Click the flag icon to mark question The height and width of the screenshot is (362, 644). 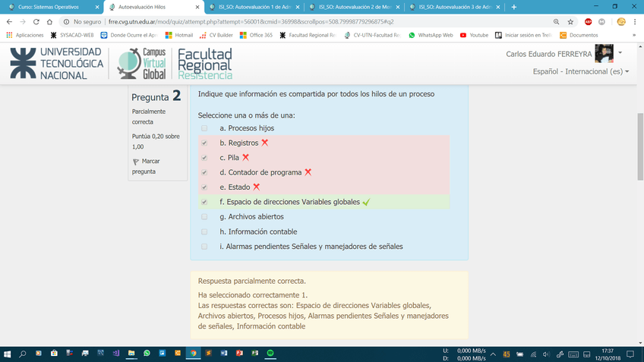[x=136, y=162]
